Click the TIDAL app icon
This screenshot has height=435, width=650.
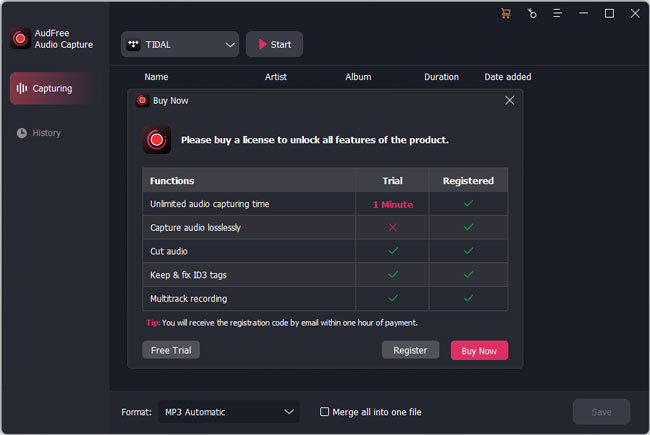click(x=133, y=44)
